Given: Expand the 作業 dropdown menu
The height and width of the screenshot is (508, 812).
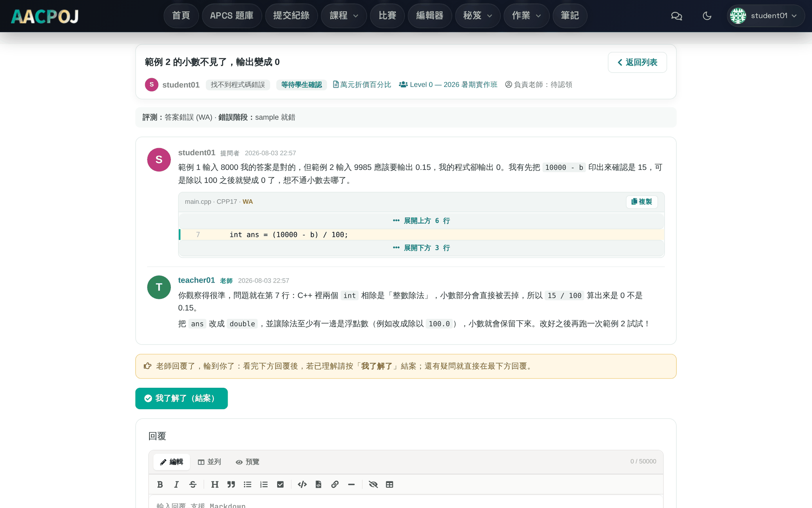Looking at the screenshot, I should (526, 16).
